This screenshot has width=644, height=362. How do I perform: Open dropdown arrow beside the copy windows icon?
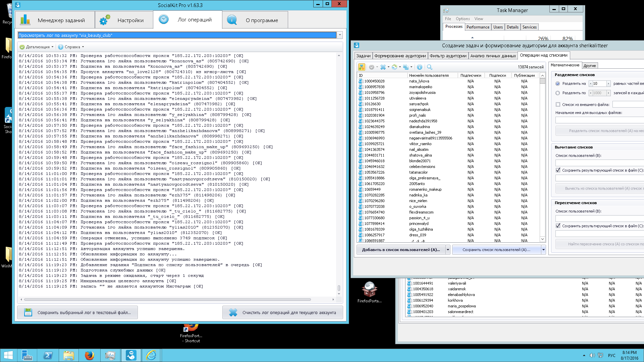click(412, 67)
